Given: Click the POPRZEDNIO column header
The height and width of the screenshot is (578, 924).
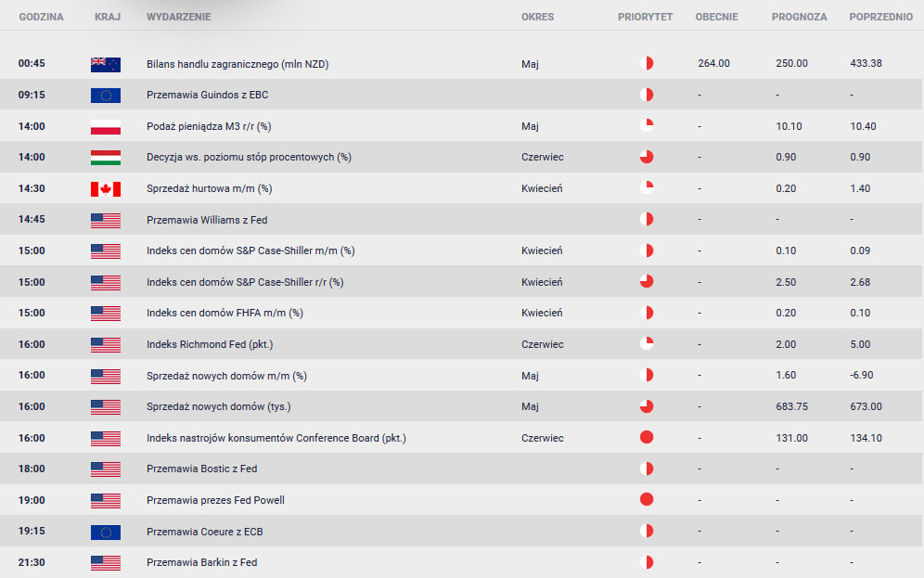Looking at the screenshot, I should (x=881, y=17).
